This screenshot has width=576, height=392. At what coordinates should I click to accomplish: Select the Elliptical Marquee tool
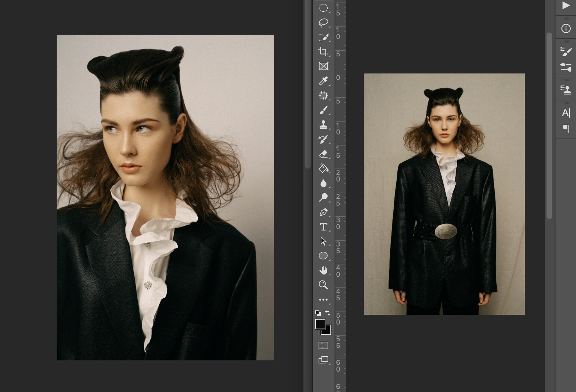click(323, 8)
